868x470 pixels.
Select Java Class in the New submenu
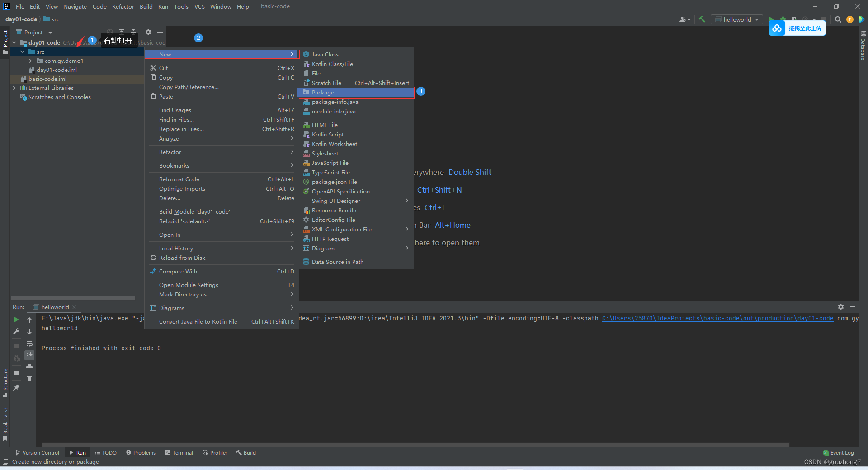(356, 54)
